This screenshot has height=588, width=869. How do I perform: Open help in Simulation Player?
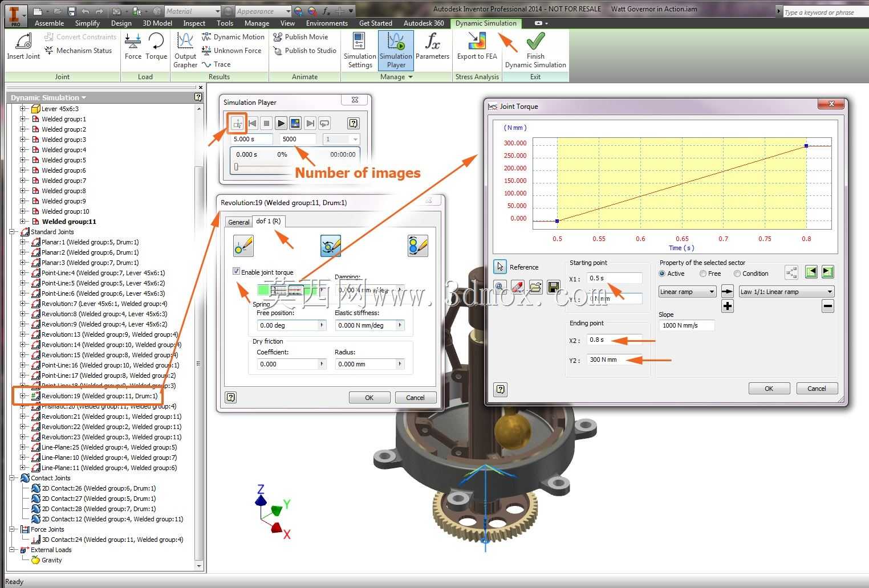353,123
